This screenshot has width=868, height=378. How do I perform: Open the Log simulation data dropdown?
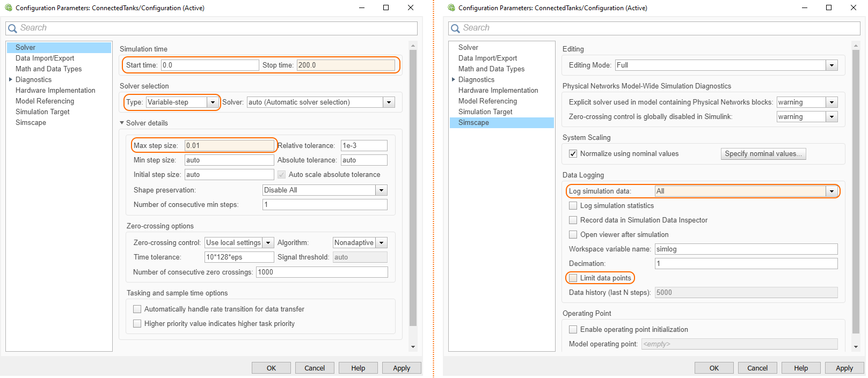pos(831,191)
